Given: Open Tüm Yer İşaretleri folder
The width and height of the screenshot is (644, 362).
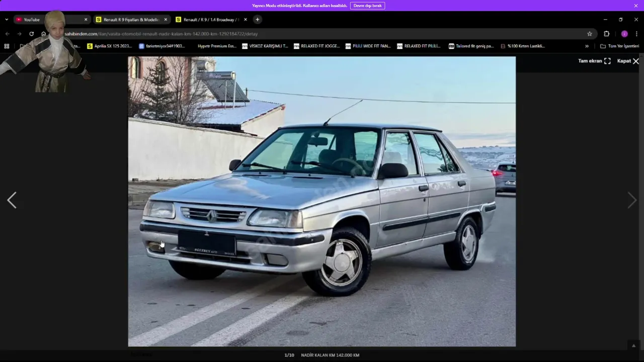Looking at the screenshot, I should point(620,46).
